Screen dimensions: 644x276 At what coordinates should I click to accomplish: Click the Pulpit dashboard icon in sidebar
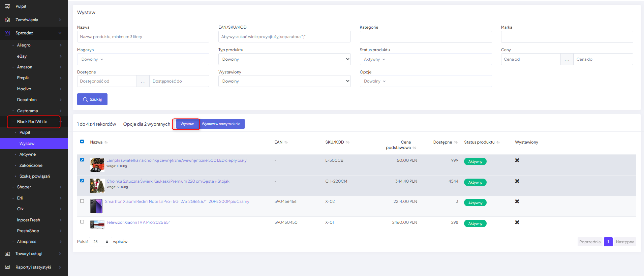click(7, 6)
